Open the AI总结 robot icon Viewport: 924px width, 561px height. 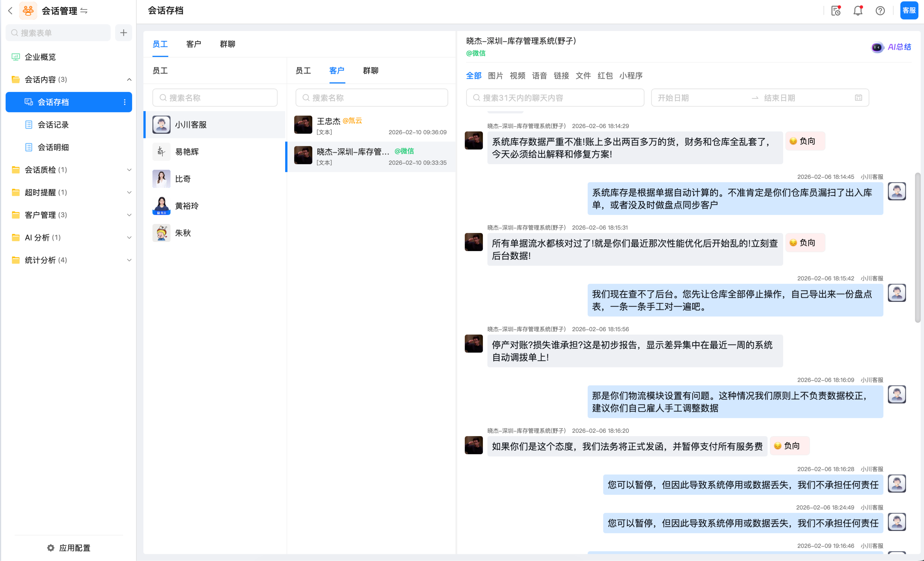click(x=877, y=47)
